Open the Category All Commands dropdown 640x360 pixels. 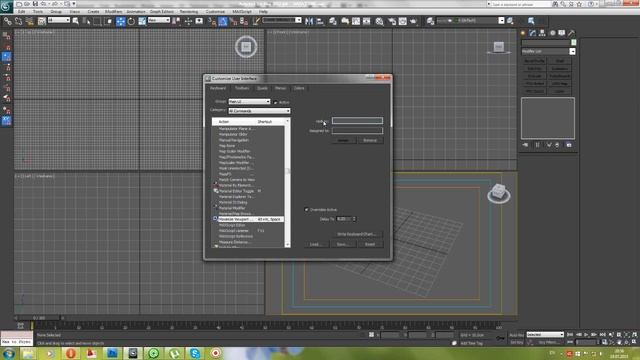259,111
